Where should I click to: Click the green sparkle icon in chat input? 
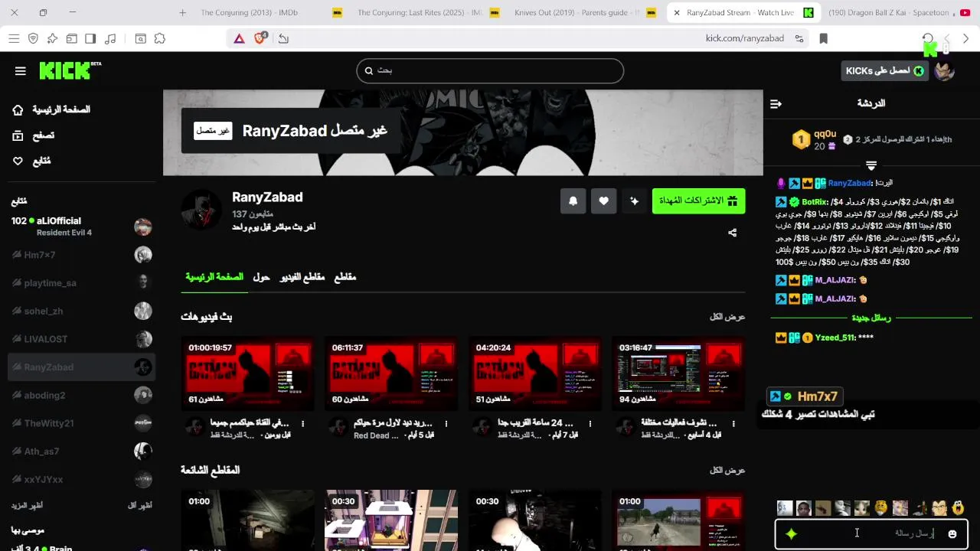coord(791,534)
